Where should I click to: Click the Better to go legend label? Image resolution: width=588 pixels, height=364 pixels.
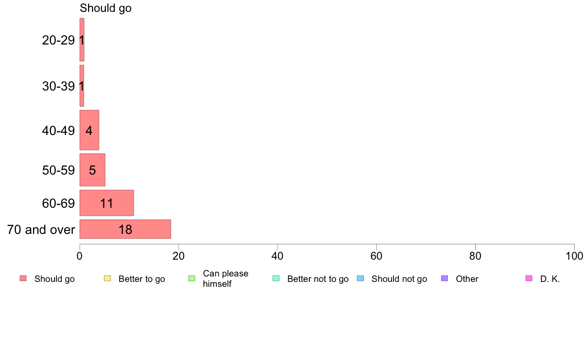[142, 279]
